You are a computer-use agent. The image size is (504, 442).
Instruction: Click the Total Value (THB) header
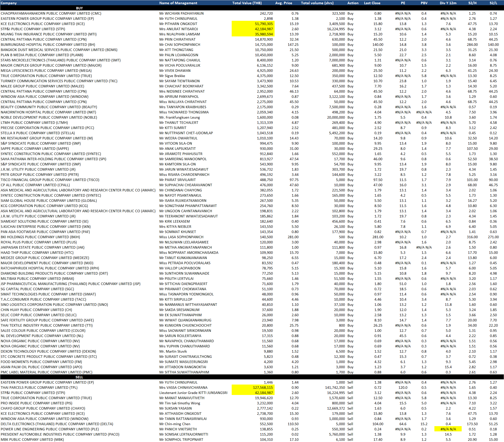(247, 3)
